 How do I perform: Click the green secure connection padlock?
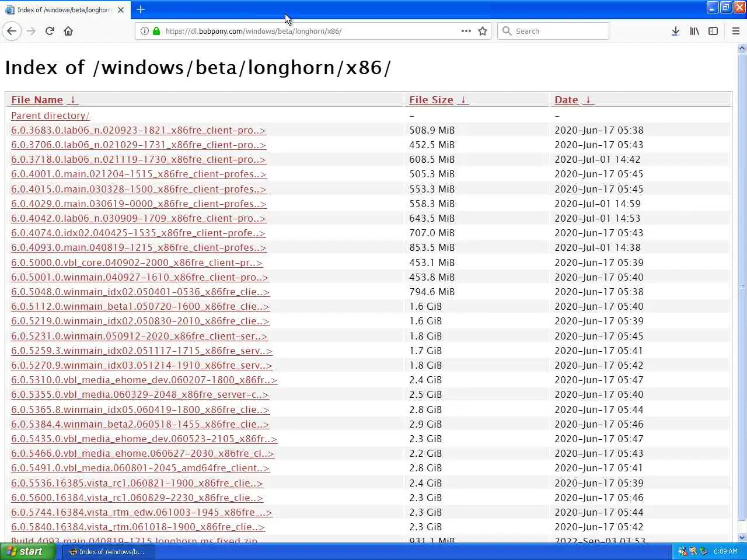tap(156, 31)
